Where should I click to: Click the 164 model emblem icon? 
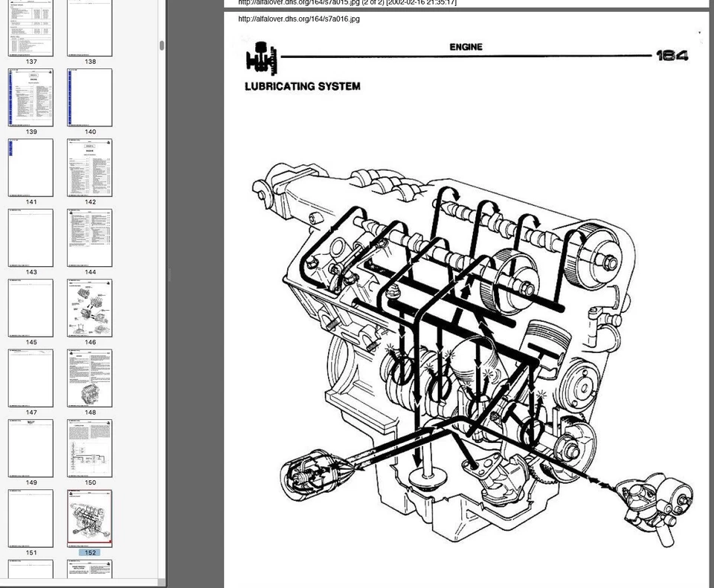coord(672,54)
